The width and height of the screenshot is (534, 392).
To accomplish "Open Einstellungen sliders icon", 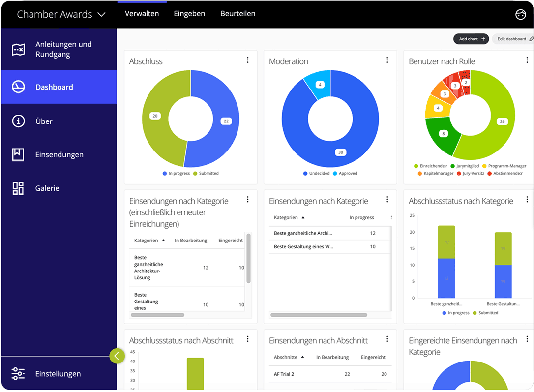I will pos(18,374).
